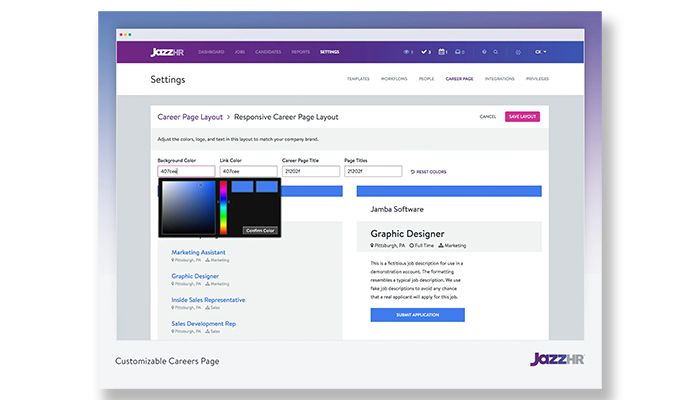Click the eye views icon in header
The image size is (700, 400).
407,51
